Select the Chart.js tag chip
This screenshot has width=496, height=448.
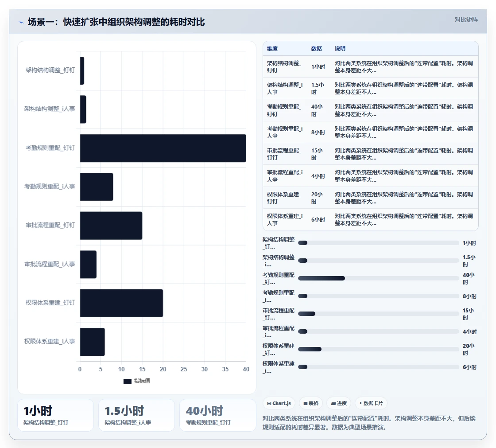[279, 403]
